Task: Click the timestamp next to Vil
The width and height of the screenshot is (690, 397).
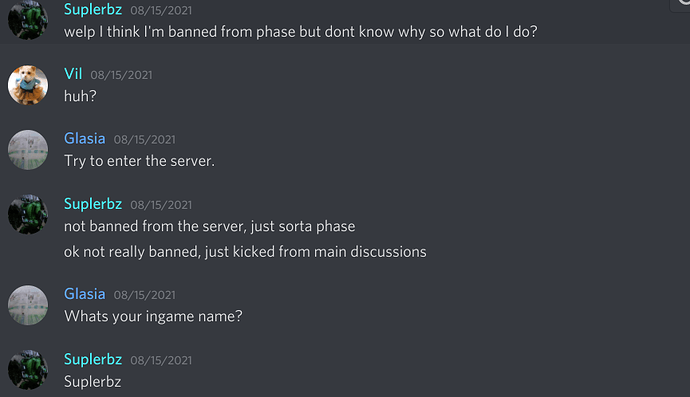Action: (121, 75)
